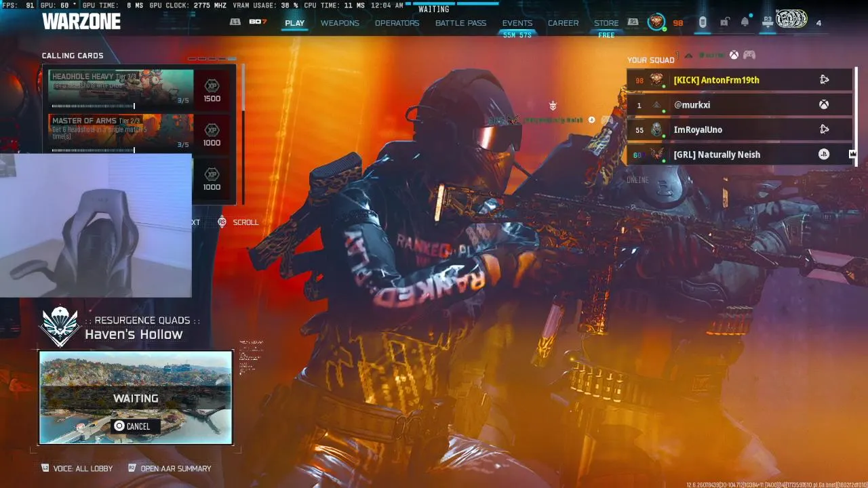Click the '55M 57S' event timer

517,35
